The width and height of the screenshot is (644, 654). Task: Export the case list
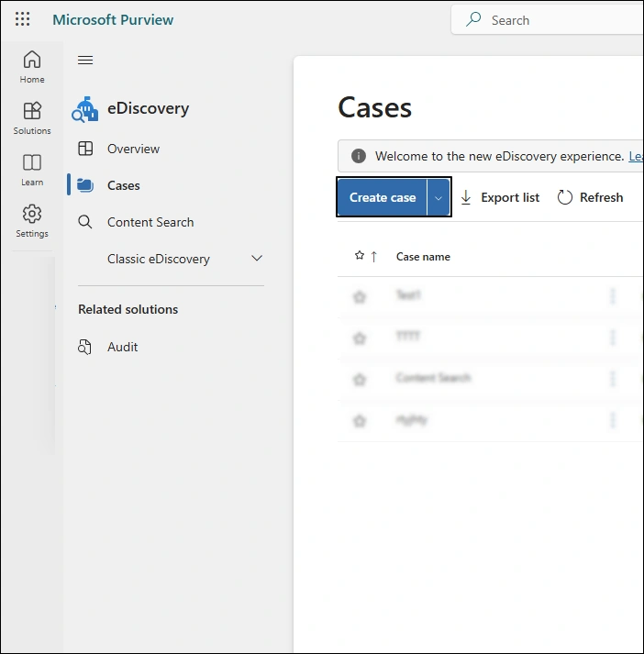(500, 197)
